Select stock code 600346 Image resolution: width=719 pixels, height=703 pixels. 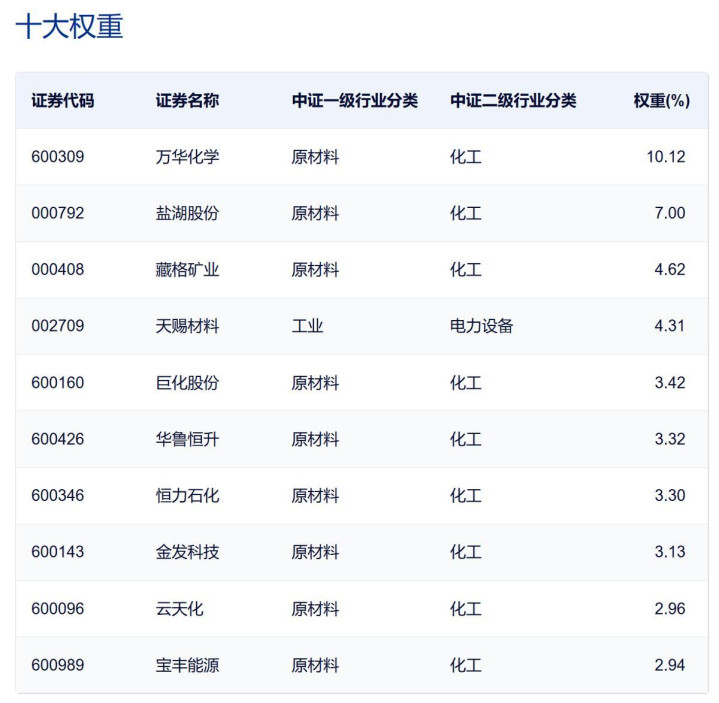coord(58,496)
